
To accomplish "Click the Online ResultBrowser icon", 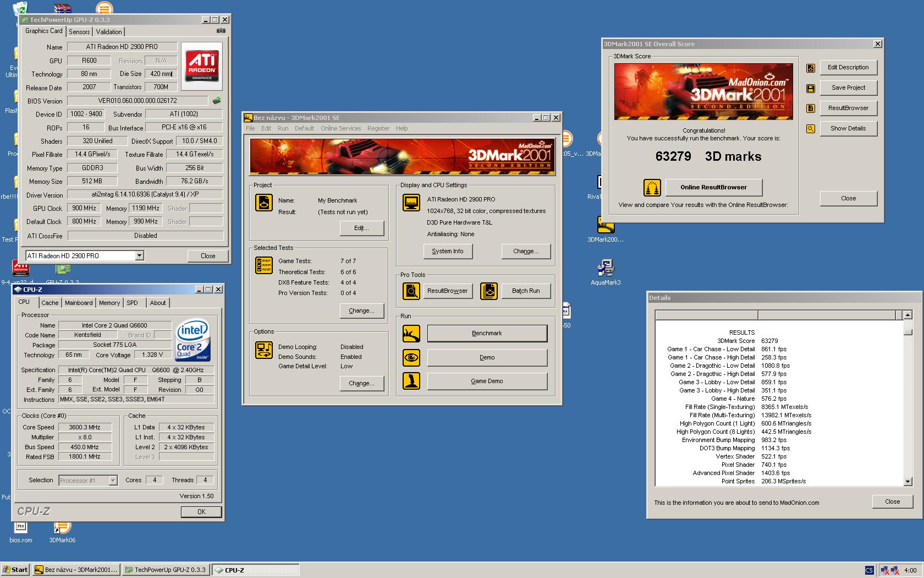I will [x=652, y=188].
